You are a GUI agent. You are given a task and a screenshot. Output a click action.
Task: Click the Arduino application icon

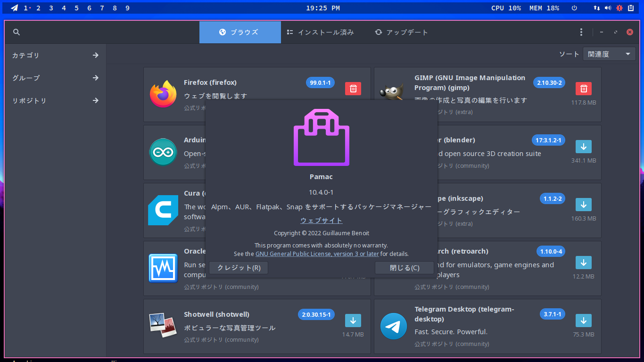coord(163,152)
